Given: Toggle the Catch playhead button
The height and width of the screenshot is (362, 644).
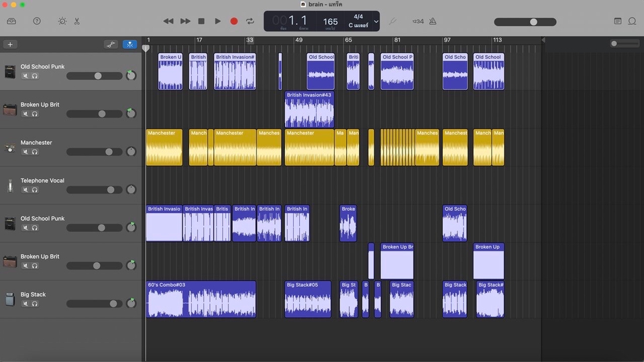Looking at the screenshot, I should coord(129,44).
